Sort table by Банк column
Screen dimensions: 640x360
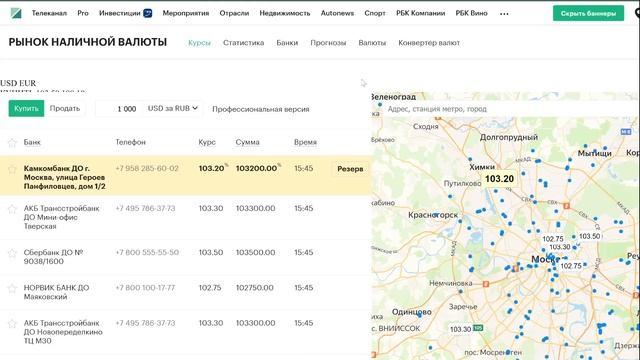32,142
